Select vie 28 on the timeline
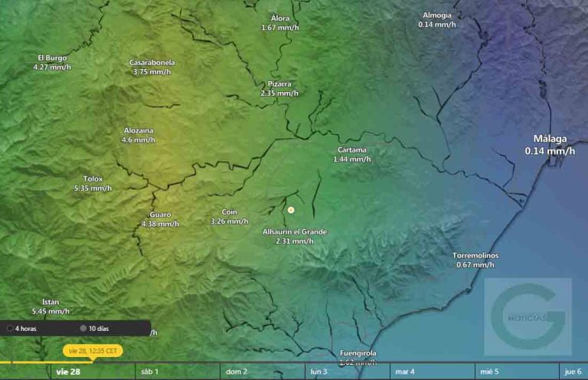 tap(68, 372)
